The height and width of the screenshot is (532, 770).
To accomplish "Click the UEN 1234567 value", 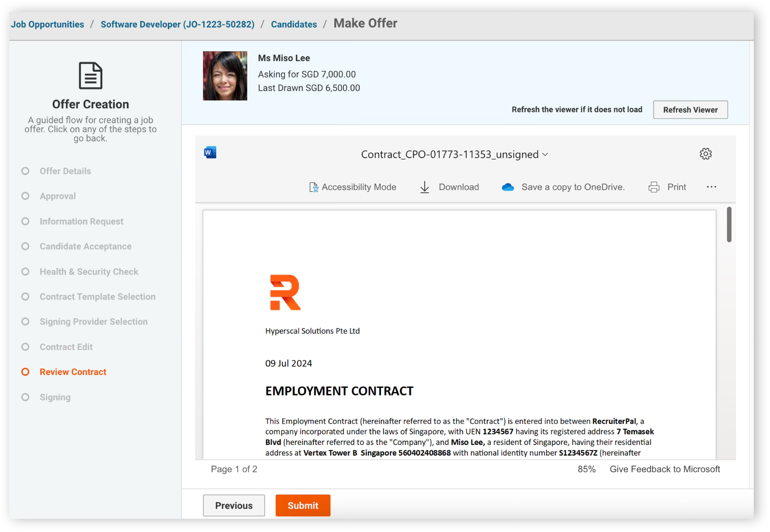I will point(498,432).
